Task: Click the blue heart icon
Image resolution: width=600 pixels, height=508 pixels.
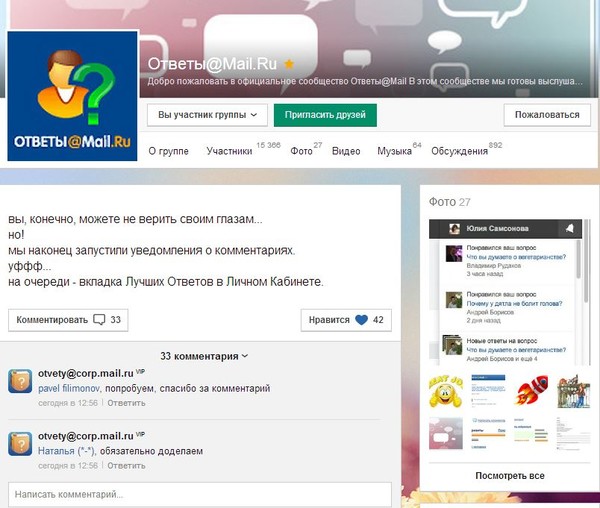Action: click(361, 320)
